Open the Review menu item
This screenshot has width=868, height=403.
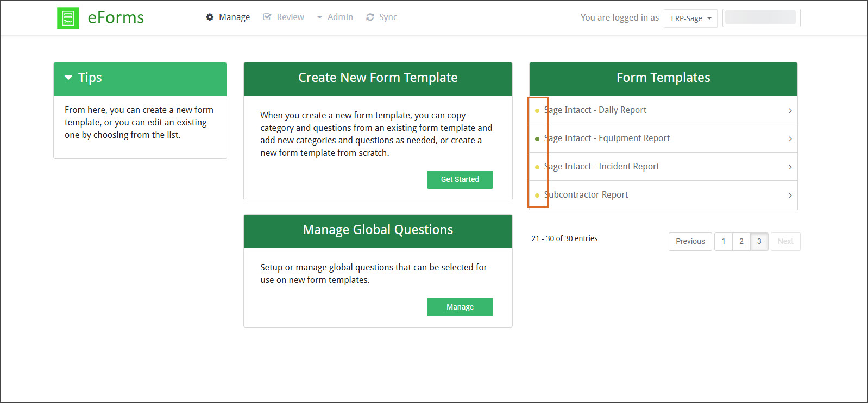coord(290,17)
